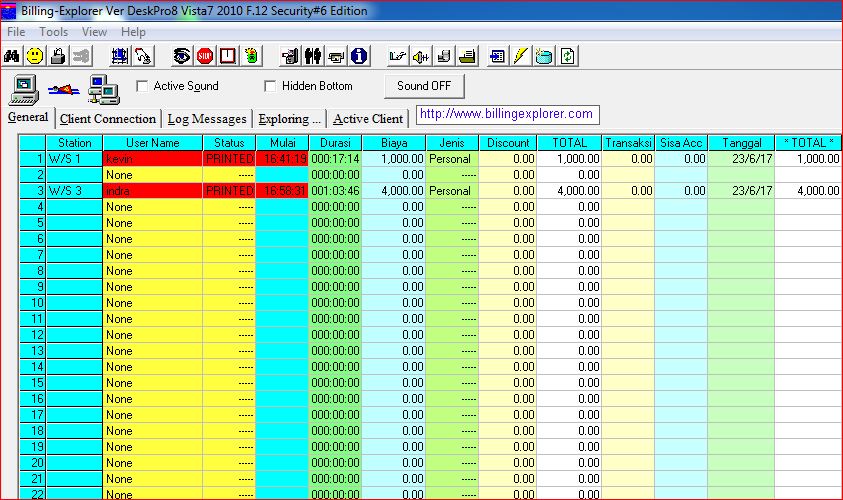Click the yellow lightning bolt icon
843x500 pixels.
[x=520, y=56]
